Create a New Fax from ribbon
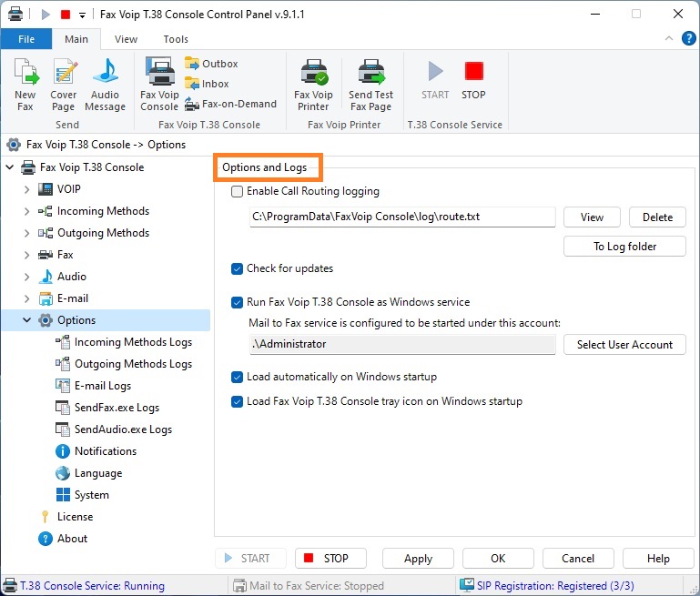 coord(25,85)
